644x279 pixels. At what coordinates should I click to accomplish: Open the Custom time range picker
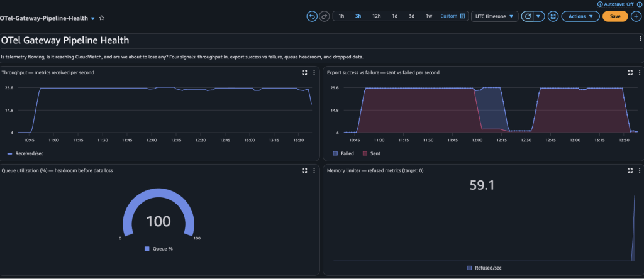453,16
